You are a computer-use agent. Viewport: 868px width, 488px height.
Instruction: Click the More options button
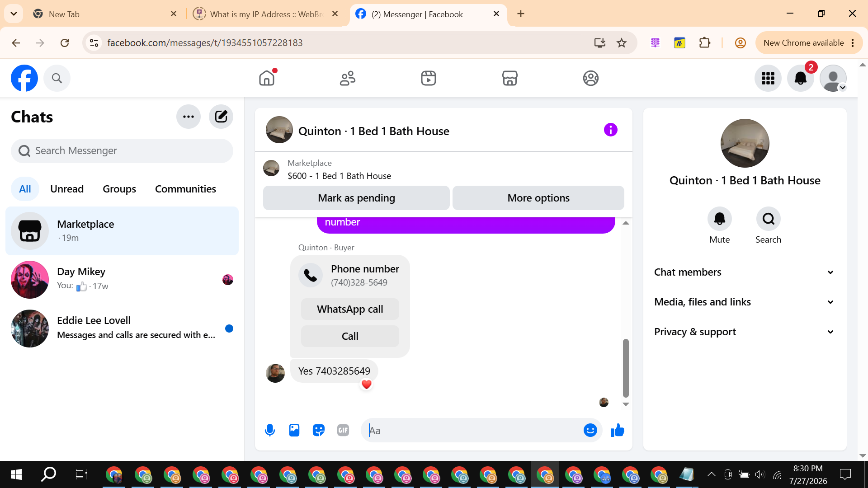pyautogui.click(x=538, y=198)
